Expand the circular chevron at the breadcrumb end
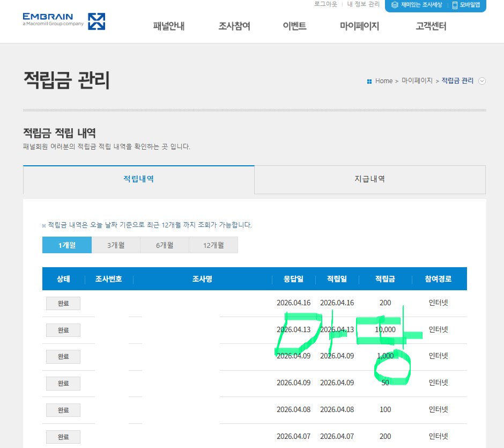 point(482,80)
